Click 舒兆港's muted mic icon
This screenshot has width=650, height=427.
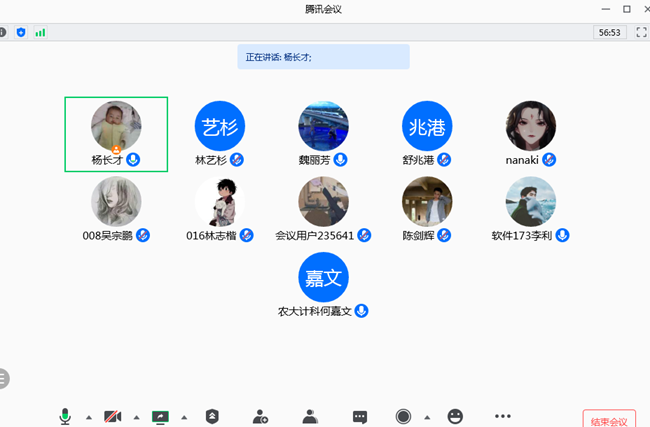[x=444, y=160]
